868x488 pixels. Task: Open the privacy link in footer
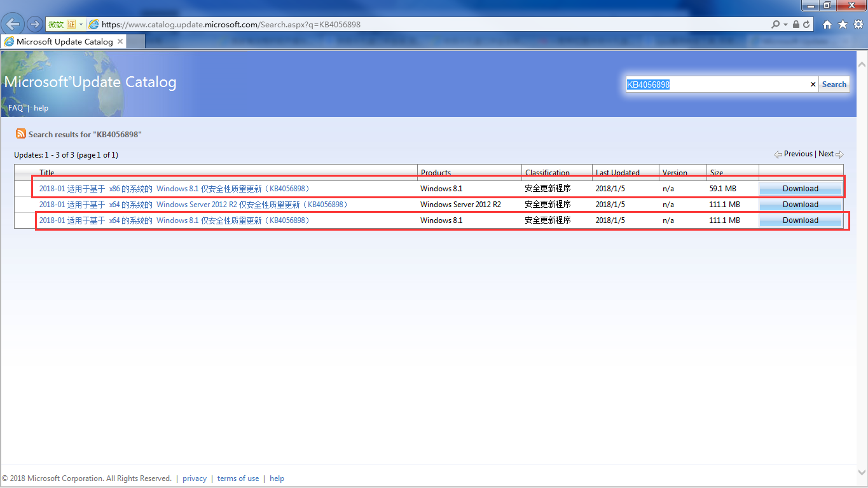[195, 478]
